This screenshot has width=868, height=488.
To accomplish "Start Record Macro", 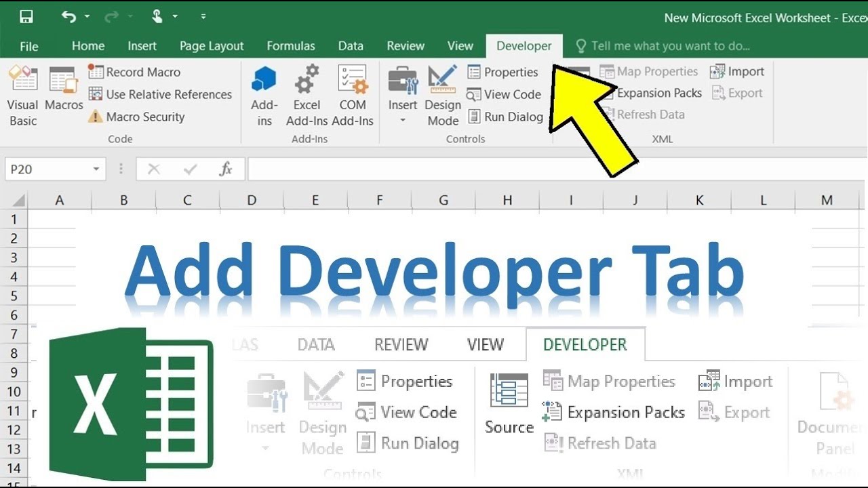I will click(134, 72).
